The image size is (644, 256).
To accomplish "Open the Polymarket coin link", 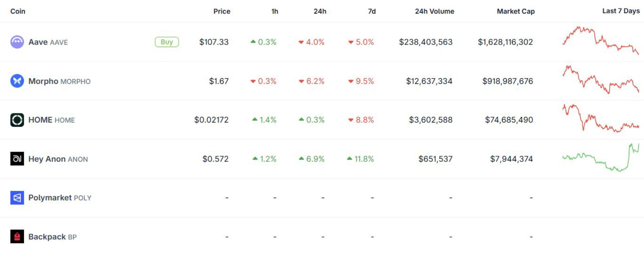I will pos(60,198).
